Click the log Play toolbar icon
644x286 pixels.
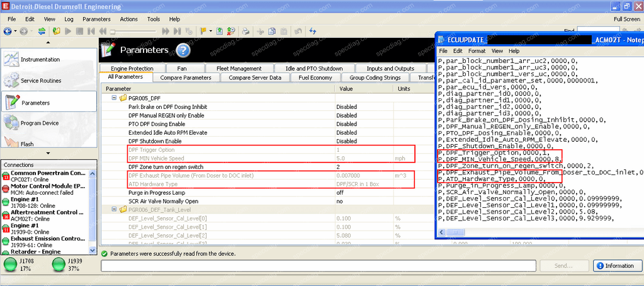[x=68, y=31]
